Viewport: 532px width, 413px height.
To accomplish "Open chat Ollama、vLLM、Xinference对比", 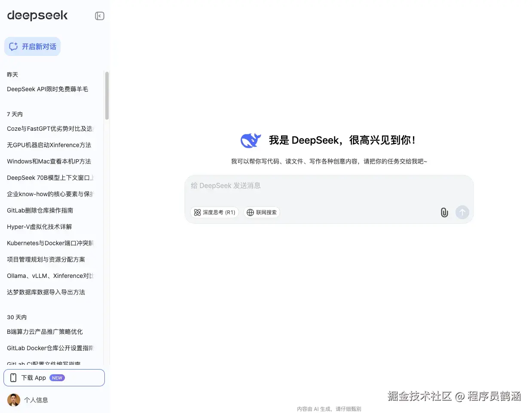I will (x=50, y=276).
